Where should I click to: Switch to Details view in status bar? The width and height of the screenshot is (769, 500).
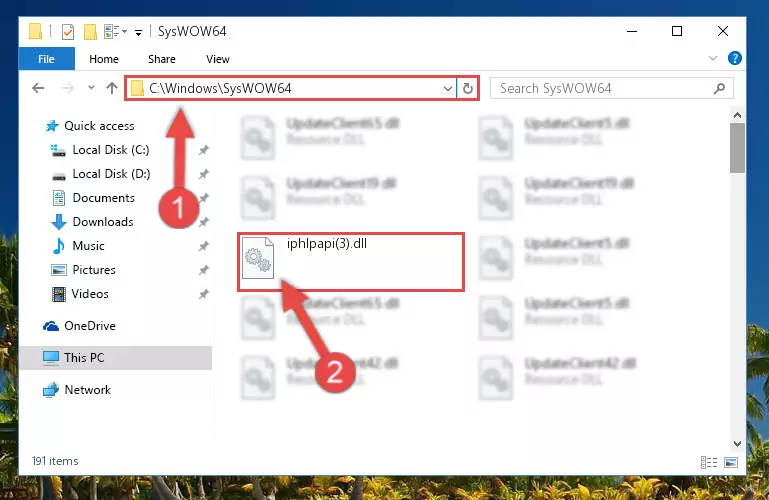709,462
